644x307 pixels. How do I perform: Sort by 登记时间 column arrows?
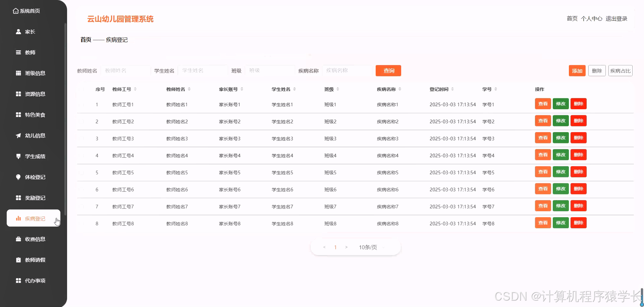452,89
